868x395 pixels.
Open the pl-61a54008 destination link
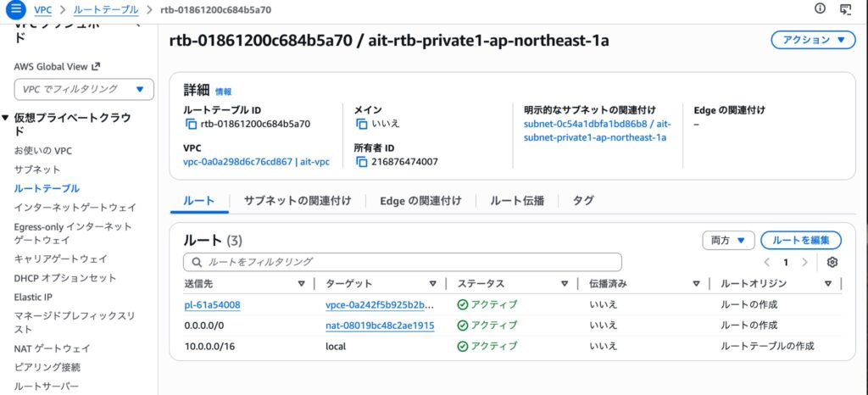pyautogui.click(x=212, y=304)
